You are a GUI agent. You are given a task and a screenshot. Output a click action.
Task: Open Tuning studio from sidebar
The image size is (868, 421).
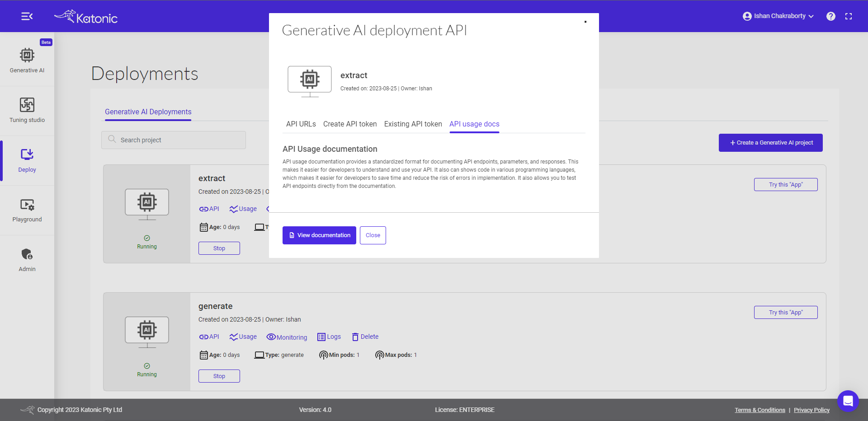[x=27, y=110]
